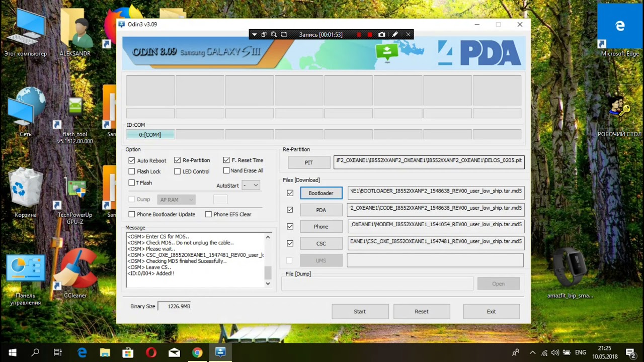
Task: Open taskbar search magnifier
Action: [x=35, y=352]
